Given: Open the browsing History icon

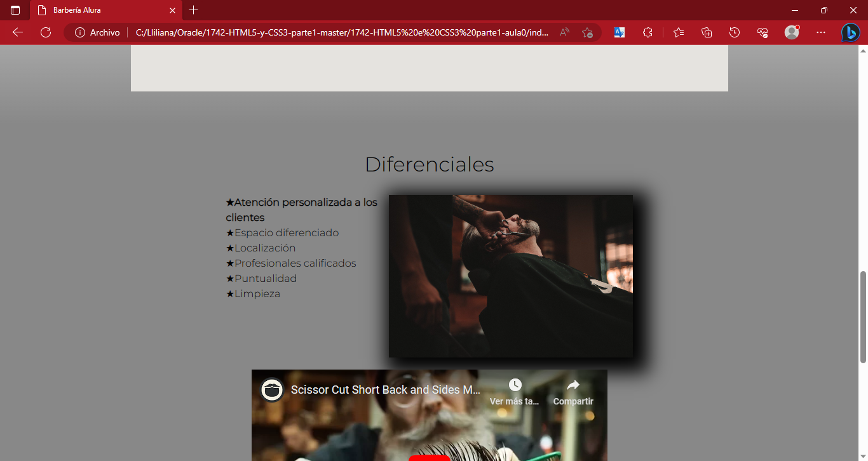Looking at the screenshot, I should (x=735, y=32).
